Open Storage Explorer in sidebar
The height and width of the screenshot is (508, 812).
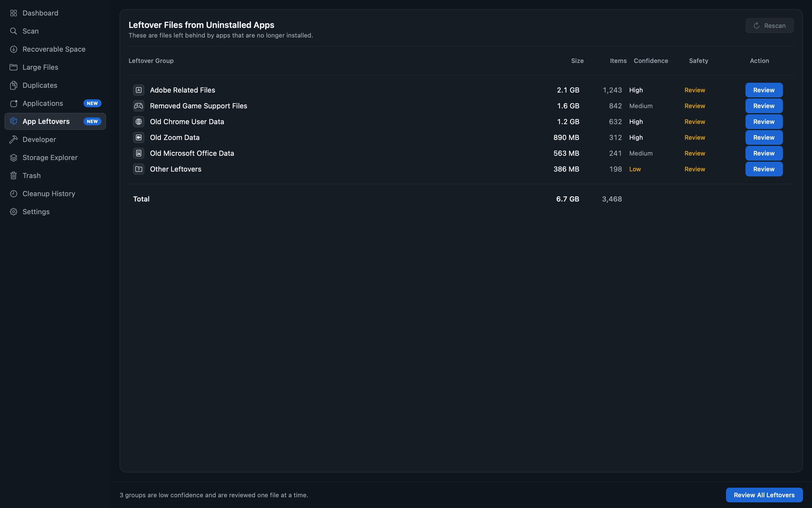coord(55,157)
